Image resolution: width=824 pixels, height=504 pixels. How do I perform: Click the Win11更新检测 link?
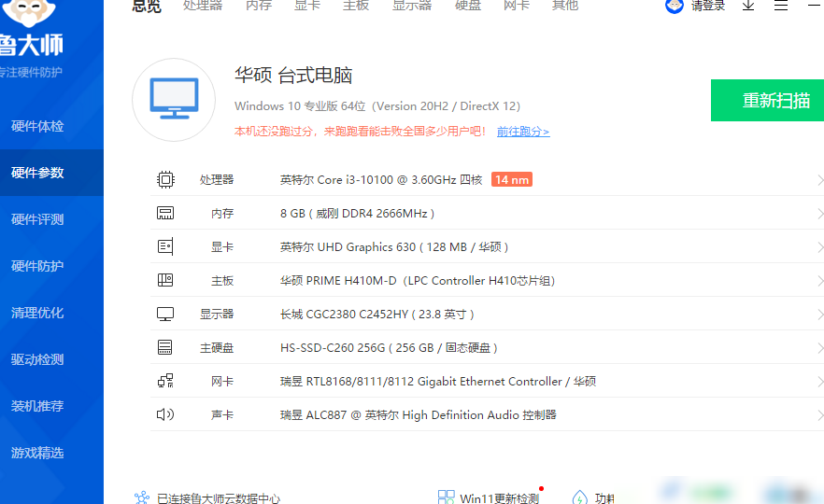coord(500,498)
